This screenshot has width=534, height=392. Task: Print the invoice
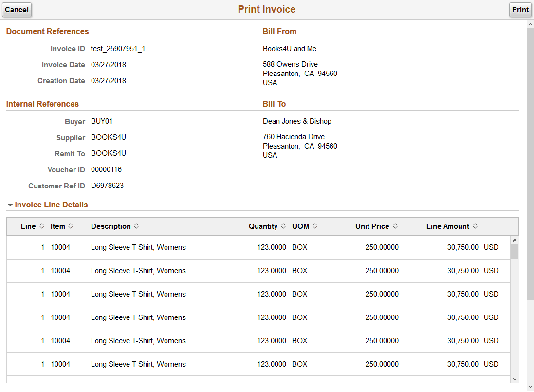pyautogui.click(x=520, y=9)
